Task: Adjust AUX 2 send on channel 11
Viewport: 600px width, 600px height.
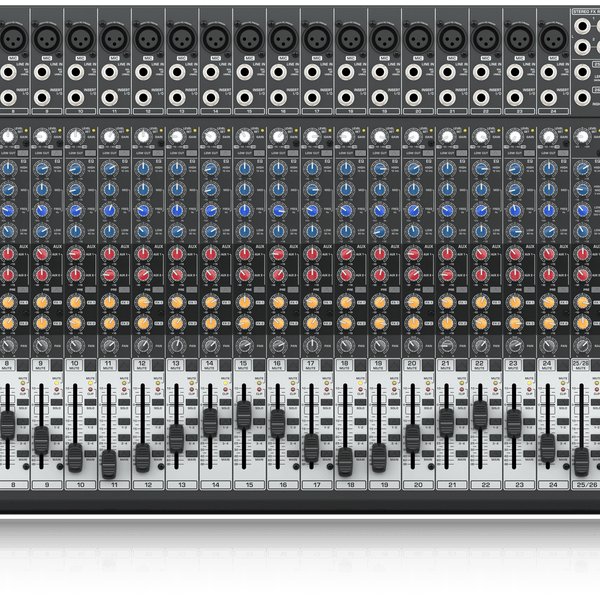Action: 109,274
